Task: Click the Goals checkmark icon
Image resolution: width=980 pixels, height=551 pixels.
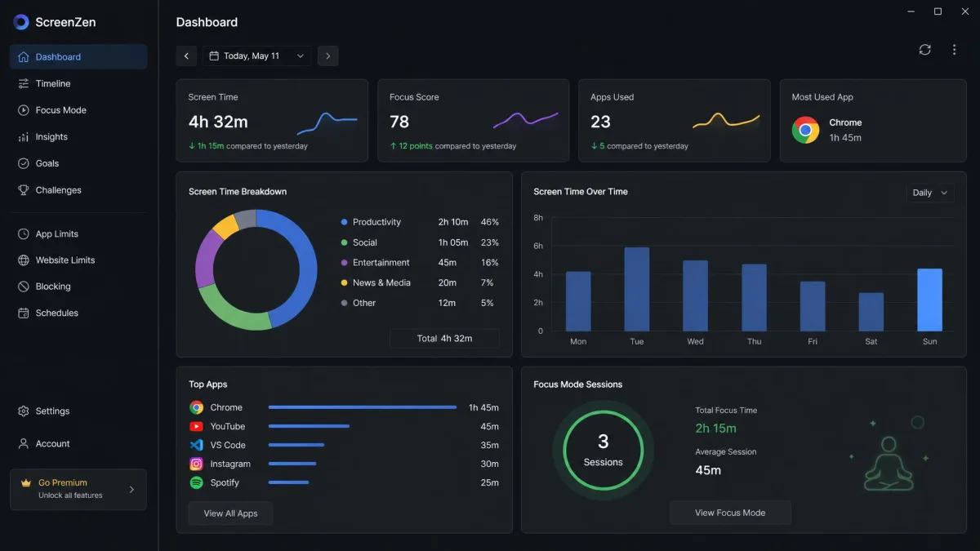Action: click(x=23, y=163)
